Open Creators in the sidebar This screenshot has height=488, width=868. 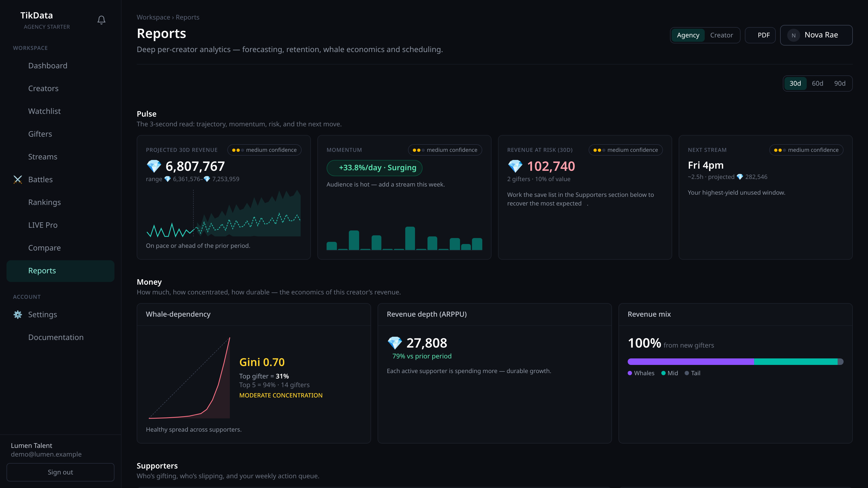(x=60, y=89)
